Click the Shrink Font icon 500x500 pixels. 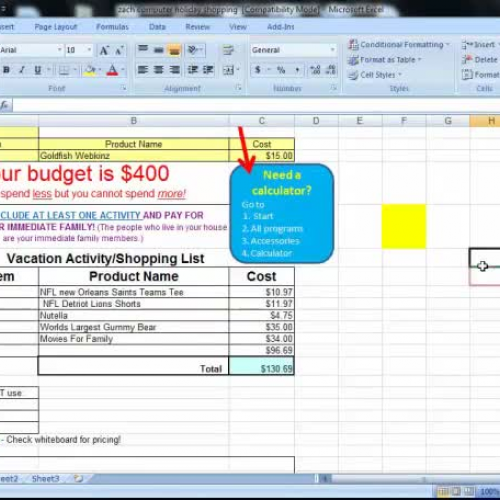pyautogui.click(x=119, y=51)
